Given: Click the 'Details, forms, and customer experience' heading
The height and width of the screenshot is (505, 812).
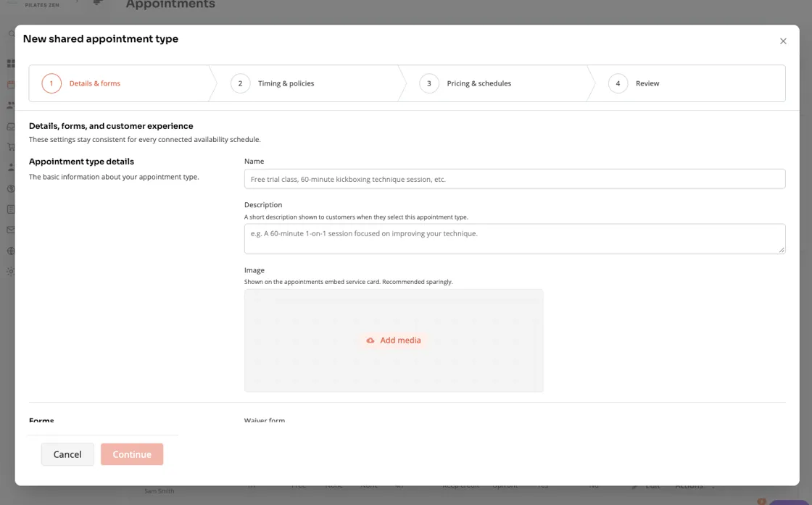Looking at the screenshot, I should click(x=111, y=126).
